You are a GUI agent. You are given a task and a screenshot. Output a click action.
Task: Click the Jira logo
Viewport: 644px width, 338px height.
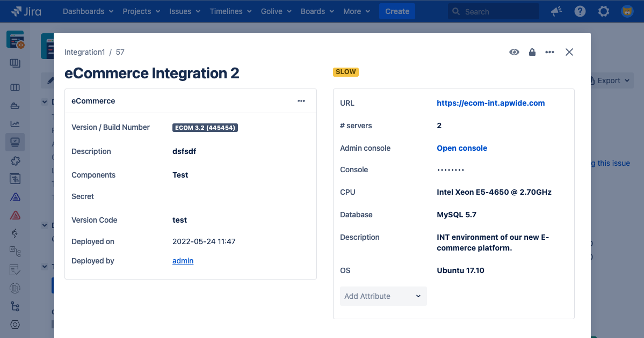(26, 11)
